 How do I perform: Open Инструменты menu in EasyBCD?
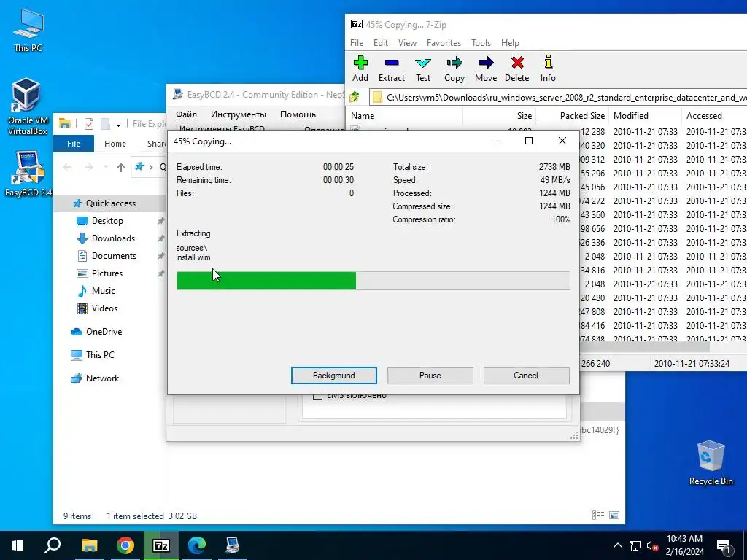pos(239,114)
